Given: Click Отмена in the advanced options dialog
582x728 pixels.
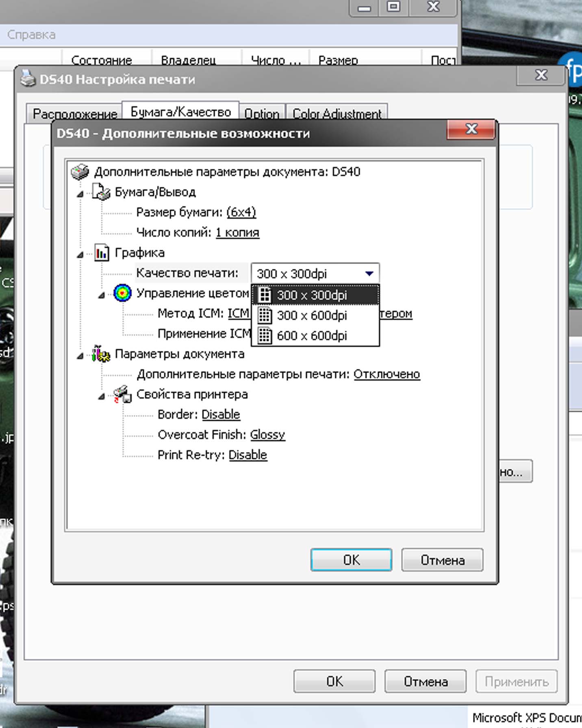Looking at the screenshot, I should (x=442, y=560).
